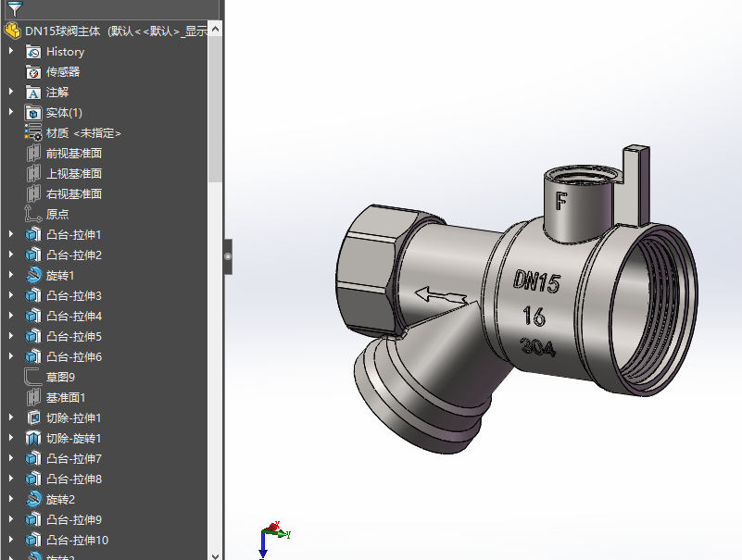
Task: Select the 凸台-拉伸3 feature
Action: [74, 295]
